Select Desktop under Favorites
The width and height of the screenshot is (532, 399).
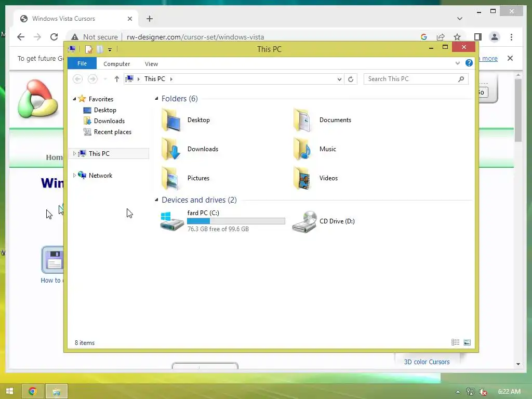pos(105,110)
